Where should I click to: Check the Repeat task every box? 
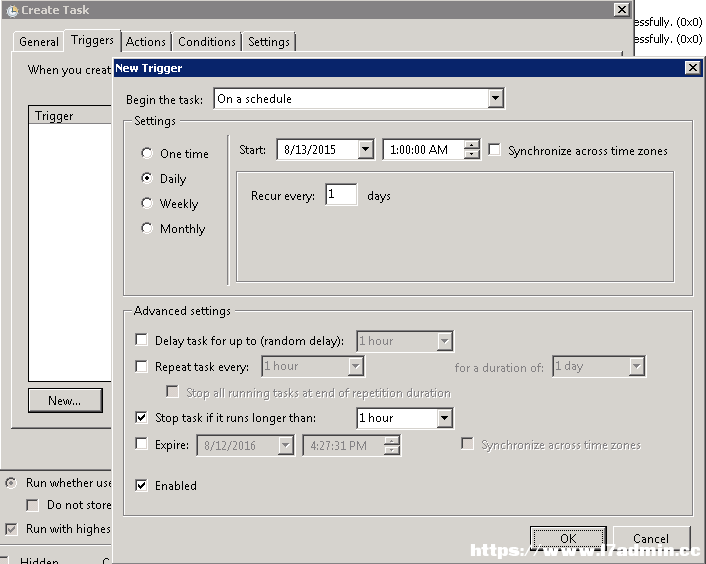click(141, 366)
